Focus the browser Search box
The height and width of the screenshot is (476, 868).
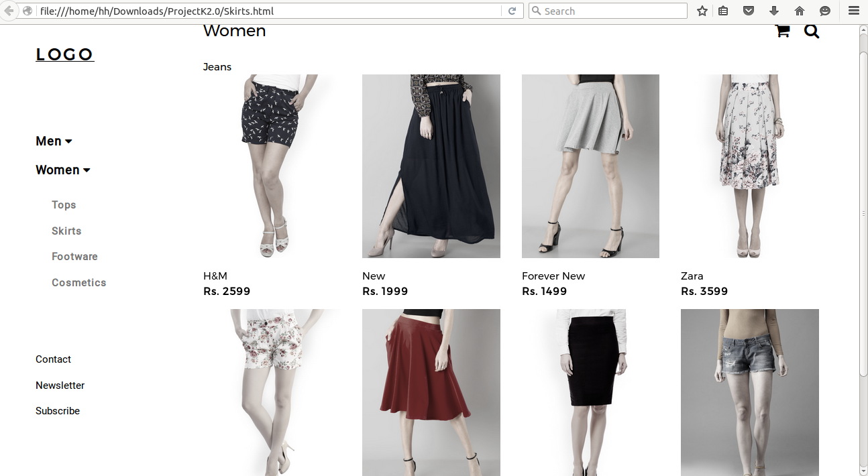pyautogui.click(x=608, y=11)
